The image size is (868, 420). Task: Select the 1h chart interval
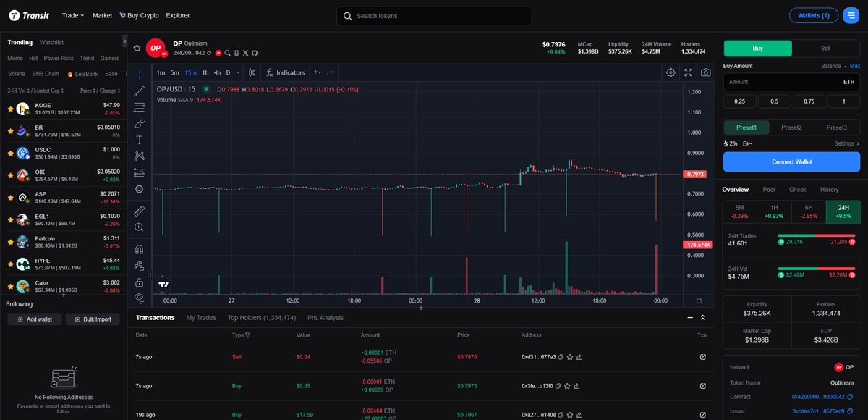(x=205, y=72)
